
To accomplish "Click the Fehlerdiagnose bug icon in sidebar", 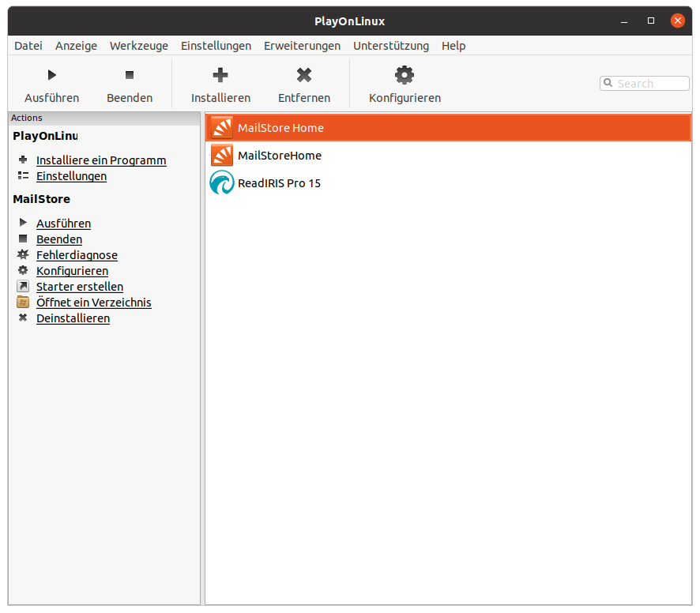I will coord(23,255).
